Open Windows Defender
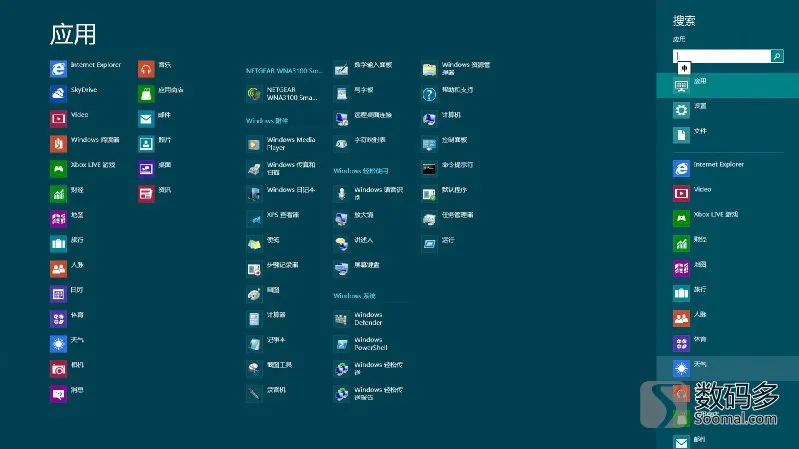The width and height of the screenshot is (799, 449). pos(359,319)
